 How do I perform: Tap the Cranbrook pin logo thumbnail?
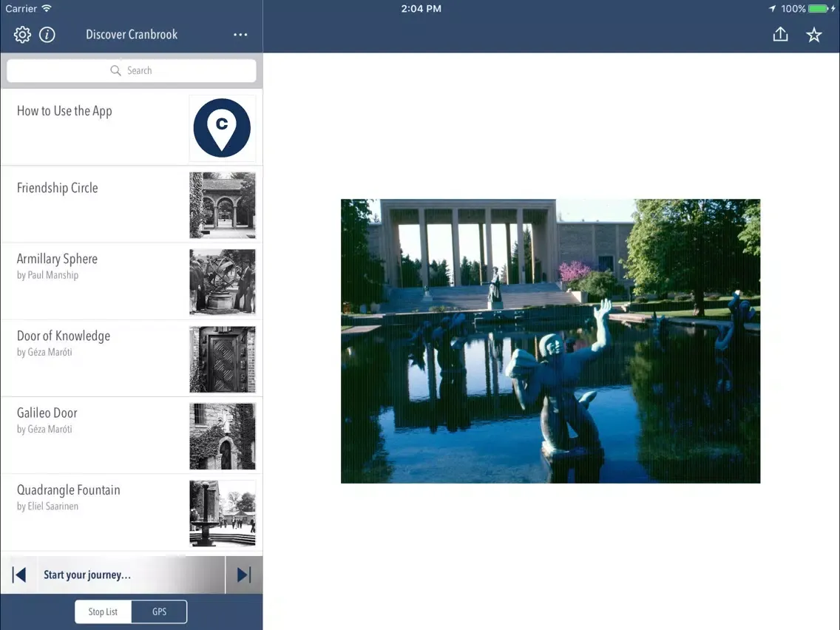(x=223, y=128)
